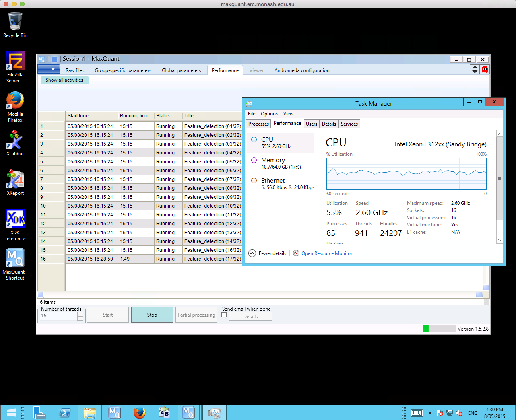Click the ribbon up-down arrows expander
The image size is (516, 420).
475,70
